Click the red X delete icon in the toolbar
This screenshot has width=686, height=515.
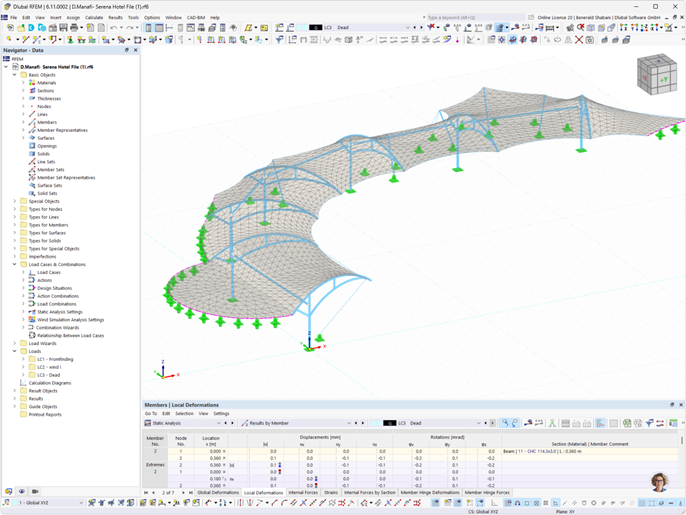coord(579,40)
